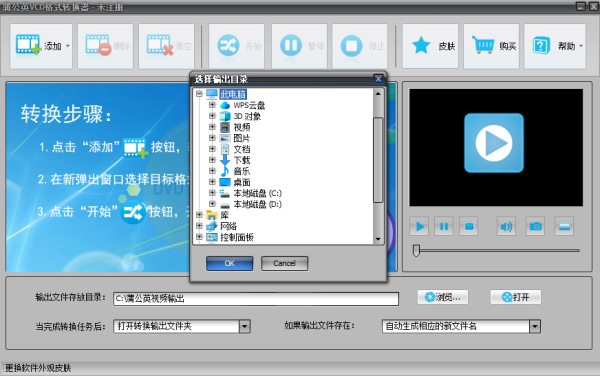The height and width of the screenshot is (376, 600).
Task: Toggle the volume speaker icon
Action: tap(506, 226)
